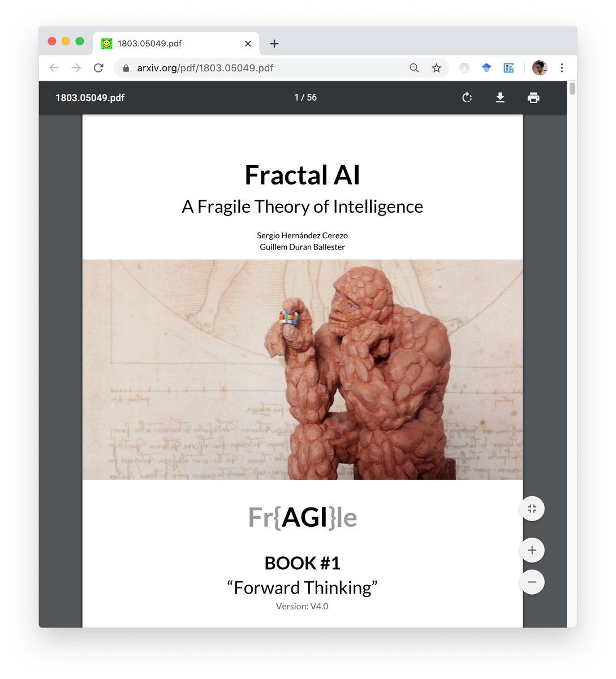Screen dimensions: 616x679
Task: Click author Sergio Hernández Cerezo
Action: tap(302, 235)
